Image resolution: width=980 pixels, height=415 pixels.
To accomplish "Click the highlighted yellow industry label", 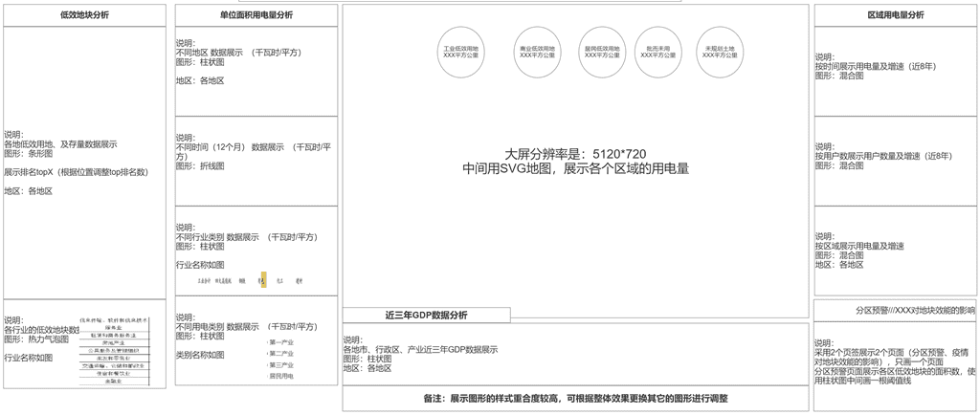I will [264, 279].
